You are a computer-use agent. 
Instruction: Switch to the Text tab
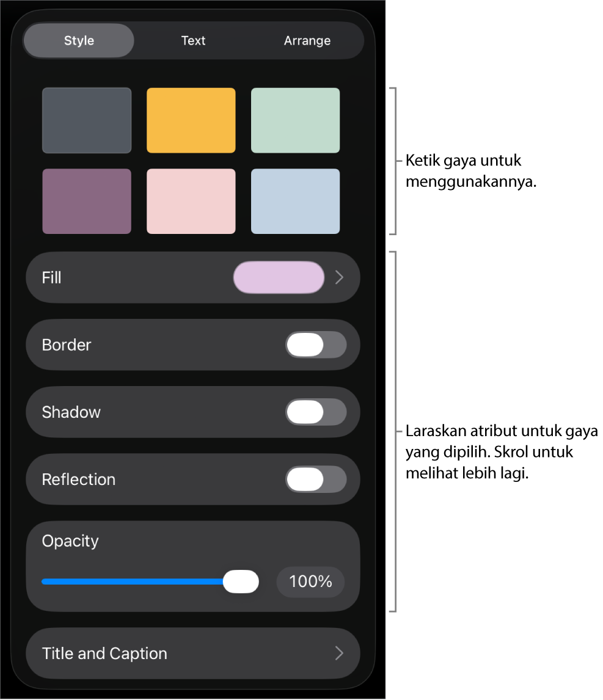[193, 40]
